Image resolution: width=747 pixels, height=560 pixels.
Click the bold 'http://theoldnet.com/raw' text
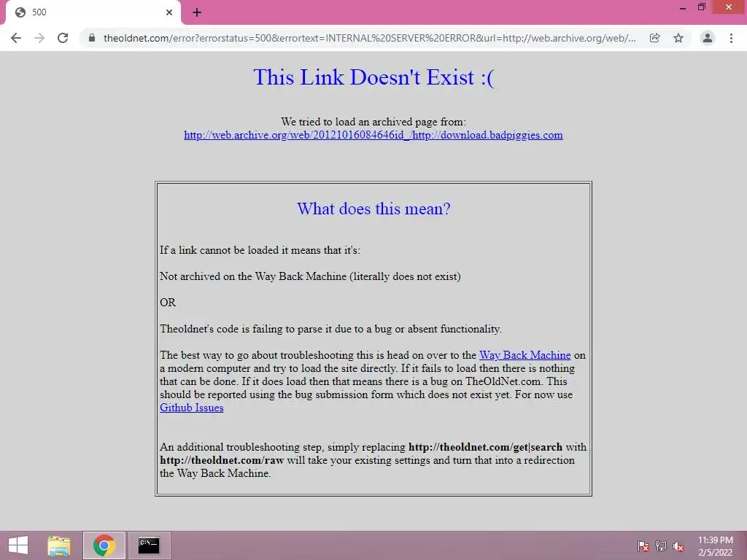(x=222, y=460)
